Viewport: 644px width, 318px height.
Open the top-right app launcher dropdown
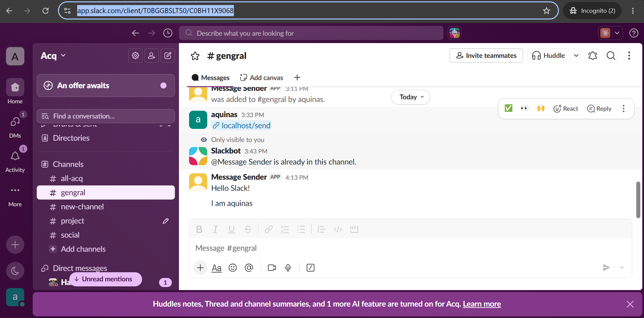click(x=617, y=33)
